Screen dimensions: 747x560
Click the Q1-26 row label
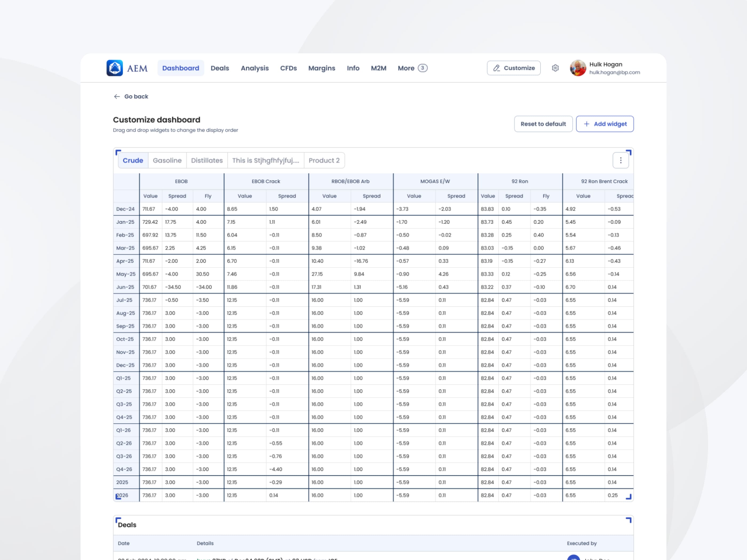tap(123, 430)
